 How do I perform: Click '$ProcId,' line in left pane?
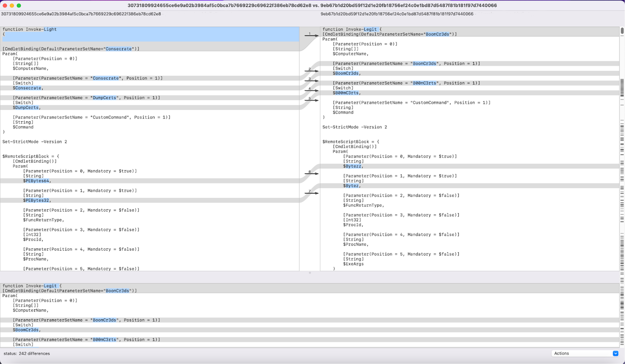click(33, 240)
